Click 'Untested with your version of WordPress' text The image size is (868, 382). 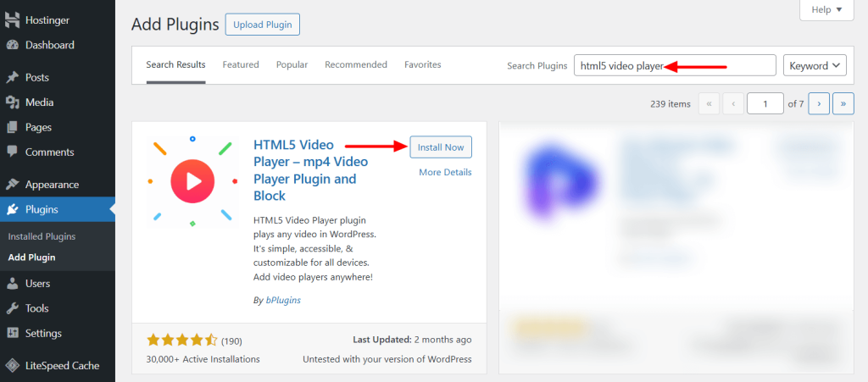387,359
